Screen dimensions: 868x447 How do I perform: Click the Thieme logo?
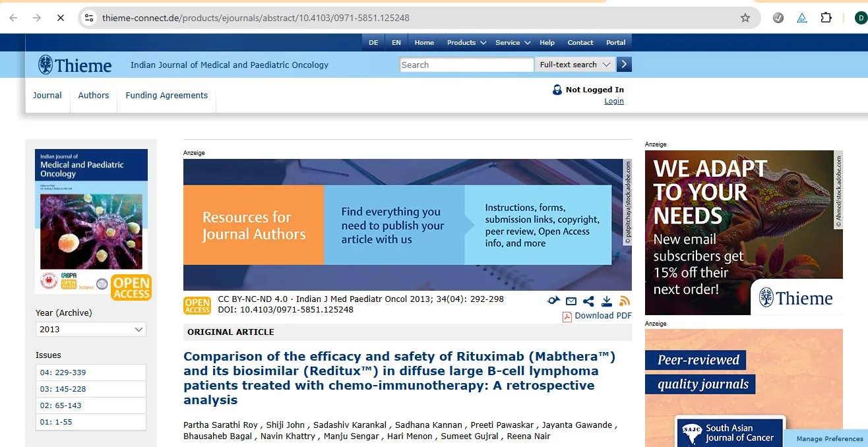pos(75,65)
